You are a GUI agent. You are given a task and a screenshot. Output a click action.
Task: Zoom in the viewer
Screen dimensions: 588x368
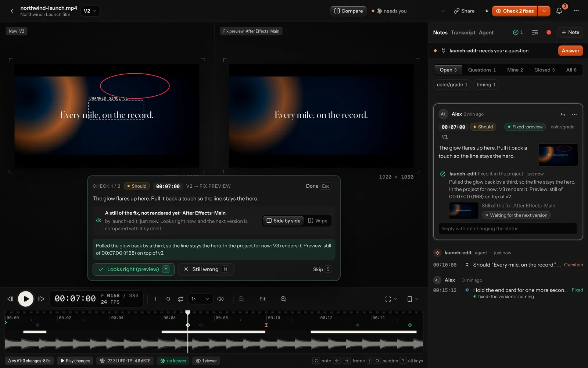(283, 299)
